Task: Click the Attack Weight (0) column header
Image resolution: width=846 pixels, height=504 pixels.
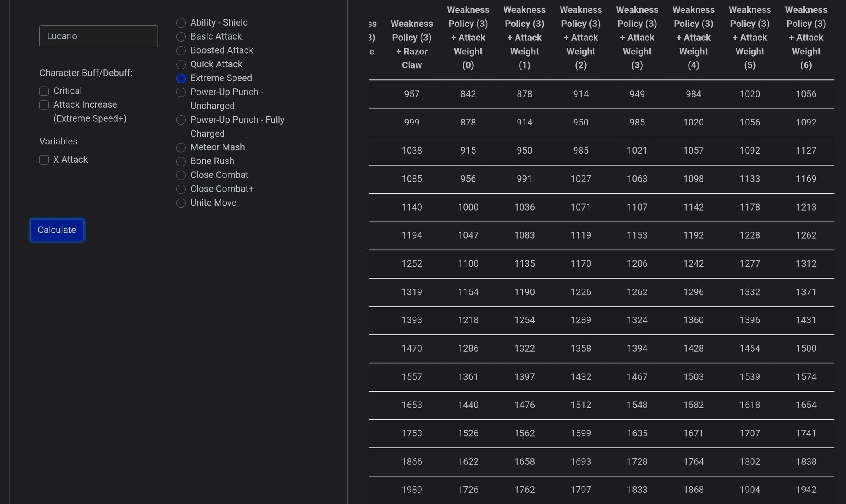Action: 468,38
